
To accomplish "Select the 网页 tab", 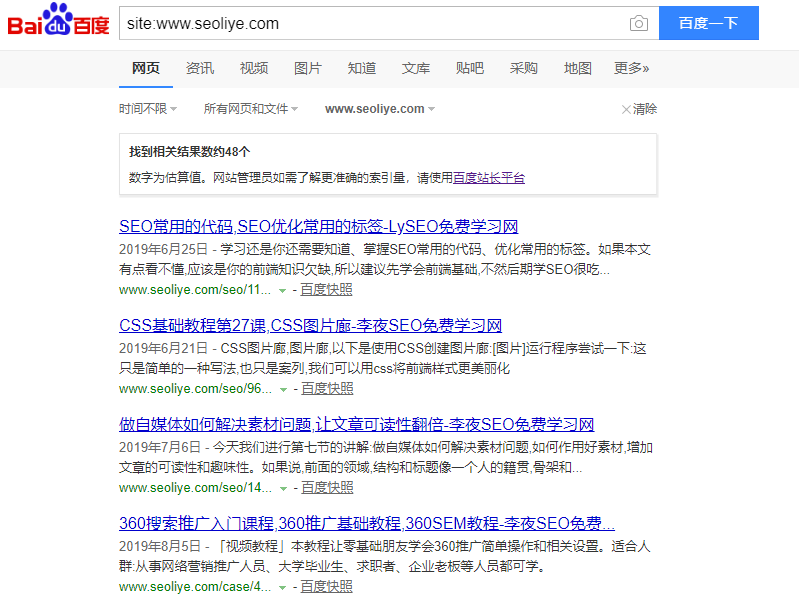I will pyautogui.click(x=146, y=68).
